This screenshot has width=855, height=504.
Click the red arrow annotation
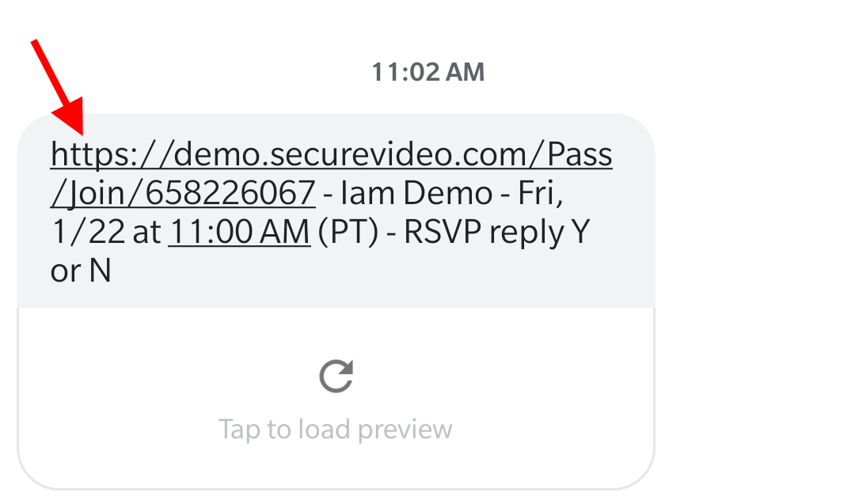click(59, 85)
